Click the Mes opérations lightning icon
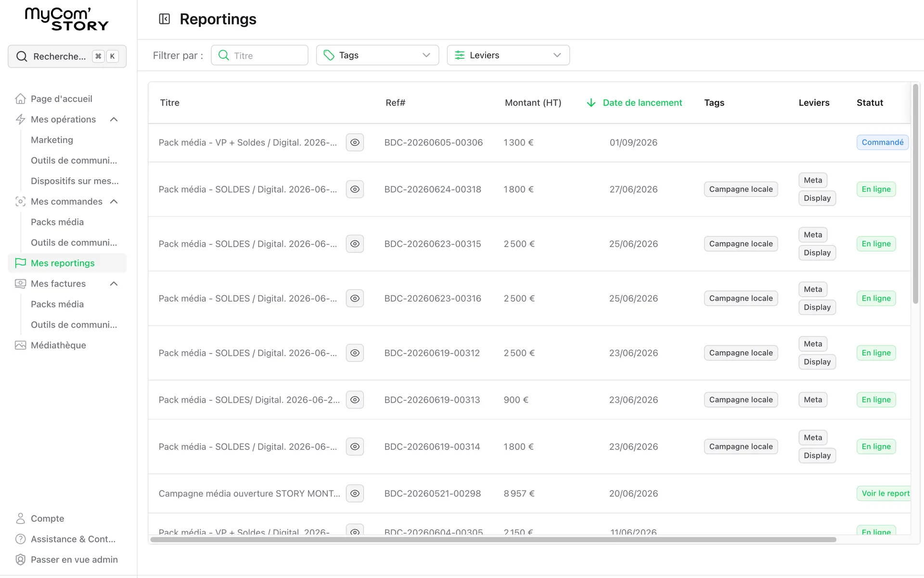This screenshot has height=578, width=924. (x=20, y=119)
